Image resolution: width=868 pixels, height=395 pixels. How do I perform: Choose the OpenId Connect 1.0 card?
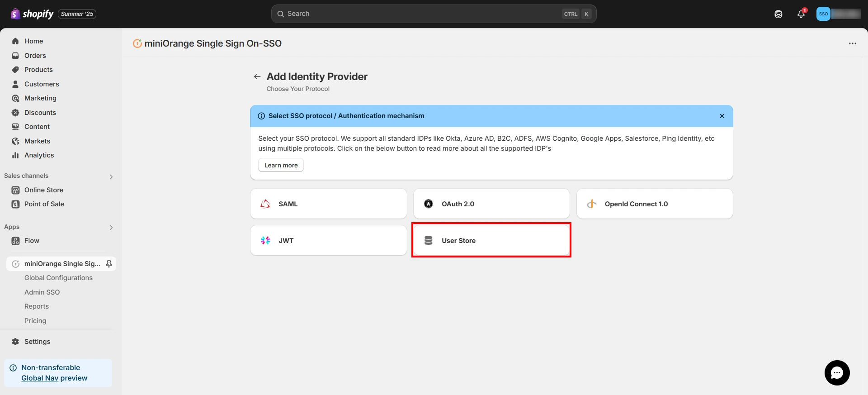tap(655, 204)
